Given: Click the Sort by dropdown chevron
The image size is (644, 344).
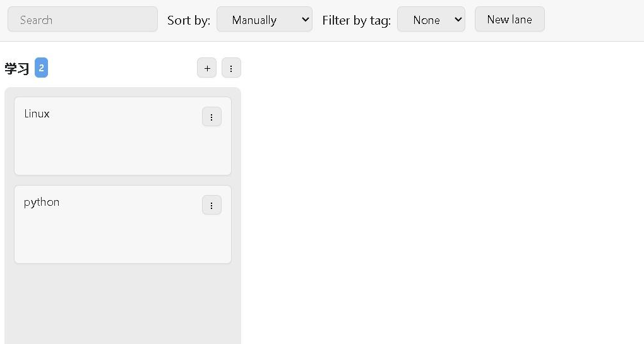Looking at the screenshot, I should [x=305, y=20].
